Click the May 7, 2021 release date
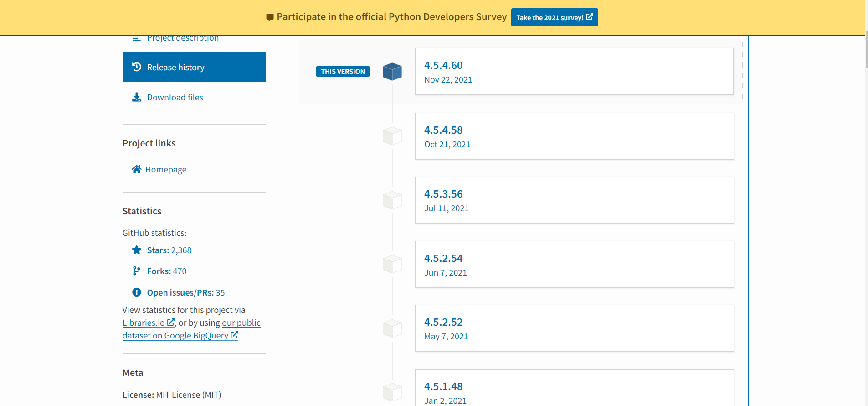This screenshot has height=406, width=868. point(446,337)
